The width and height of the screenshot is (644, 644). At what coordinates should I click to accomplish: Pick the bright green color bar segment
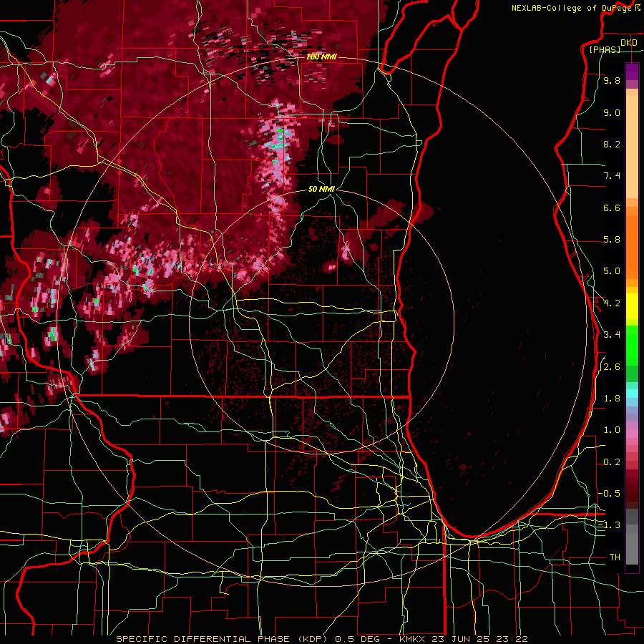[x=632, y=346]
